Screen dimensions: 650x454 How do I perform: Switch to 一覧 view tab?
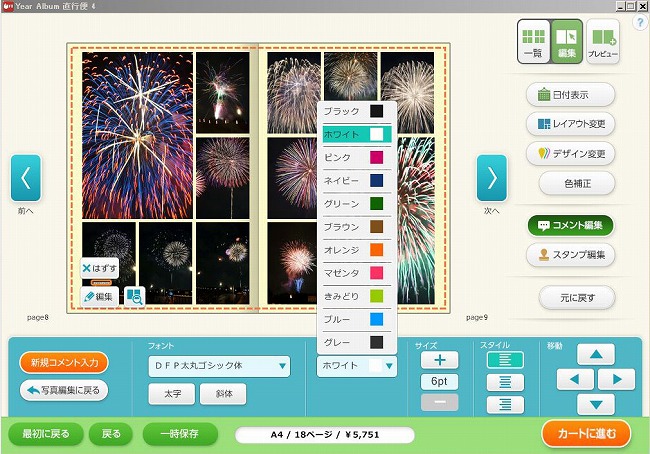coord(533,42)
